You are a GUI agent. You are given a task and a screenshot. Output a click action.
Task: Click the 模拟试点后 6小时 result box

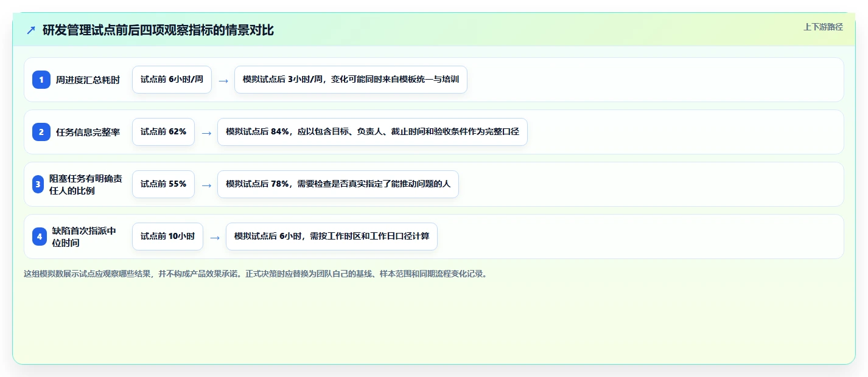(332, 237)
